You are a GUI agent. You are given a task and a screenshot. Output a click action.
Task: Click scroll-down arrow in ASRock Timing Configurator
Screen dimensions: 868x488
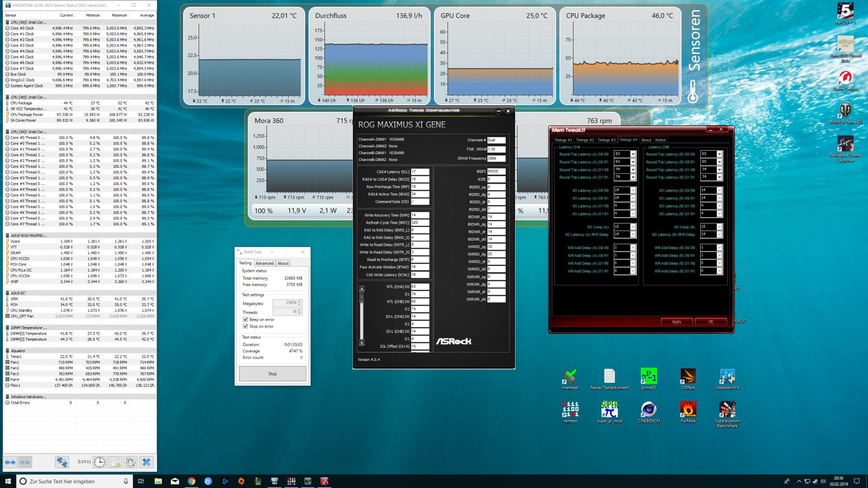(x=362, y=343)
